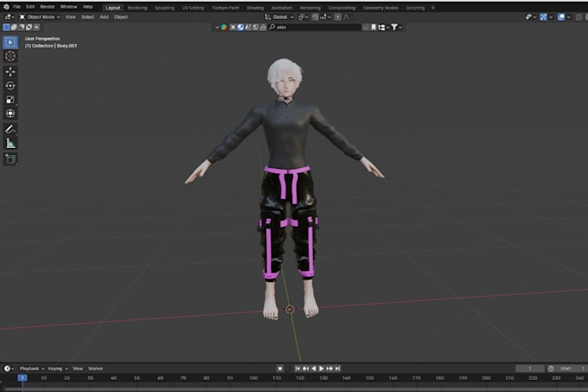The height and width of the screenshot is (392, 588).
Task: Select the Measure tool
Action: tap(10, 144)
